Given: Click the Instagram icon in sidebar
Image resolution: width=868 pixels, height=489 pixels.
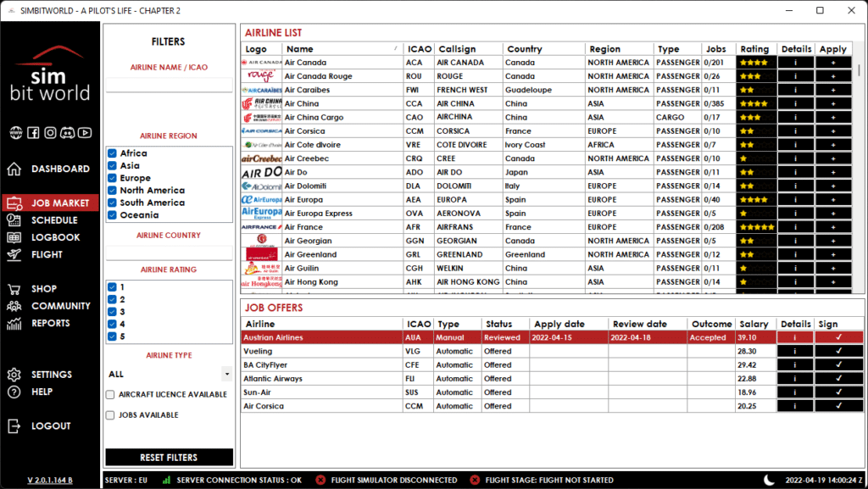Looking at the screenshot, I should coord(51,132).
